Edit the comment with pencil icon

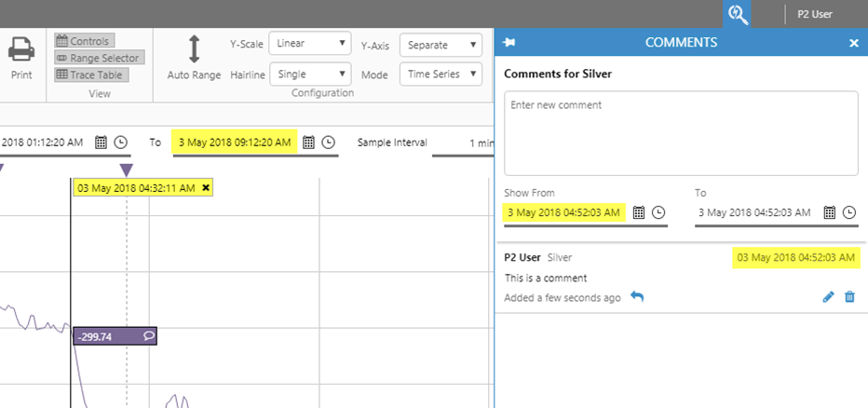[828, 297]
